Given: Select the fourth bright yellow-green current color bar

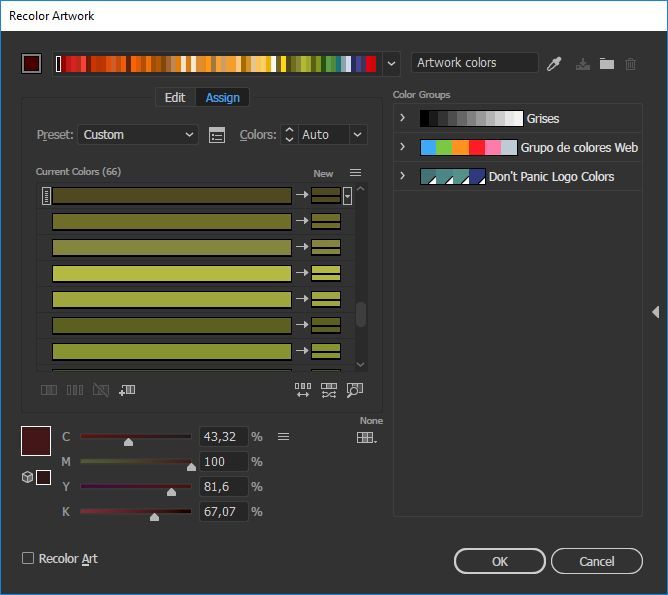Looking at the screenshot, I should point(172,273).
